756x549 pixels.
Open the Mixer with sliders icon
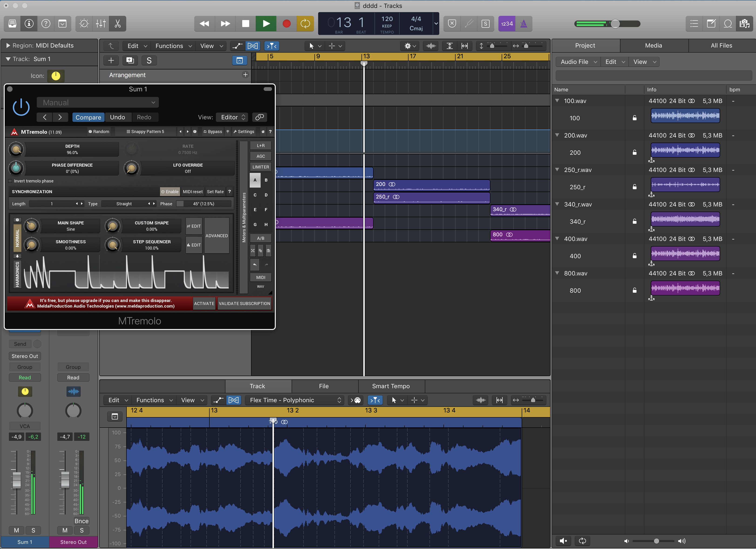(x=101, y=24)
